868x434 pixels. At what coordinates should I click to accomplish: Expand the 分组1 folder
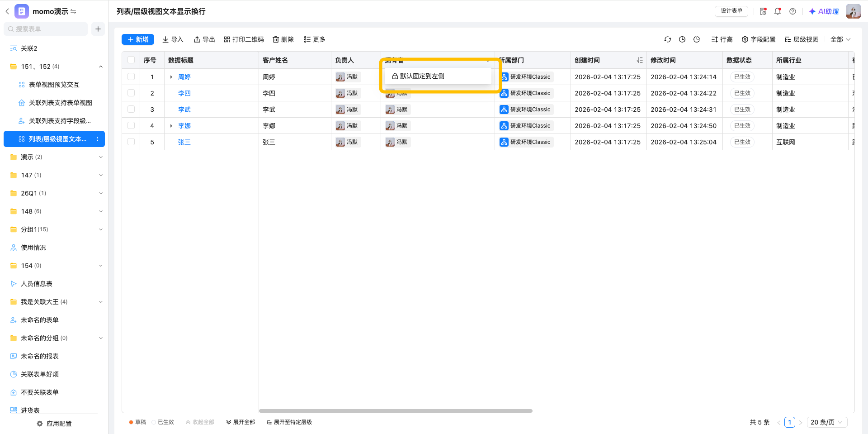click(x=101, y=229)
